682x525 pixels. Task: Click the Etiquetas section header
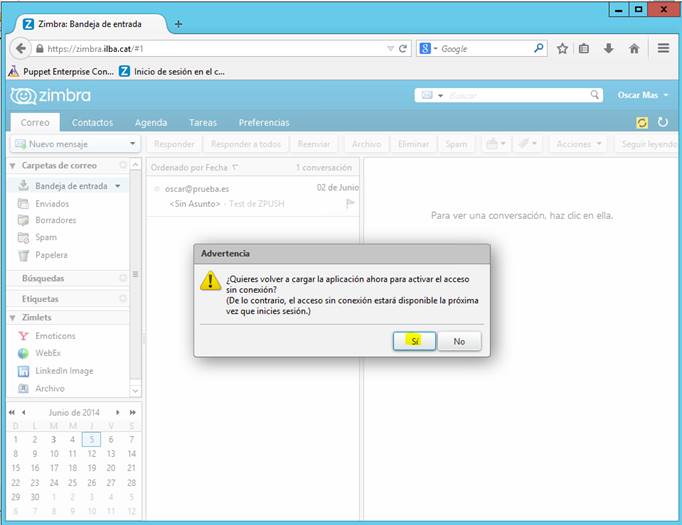40,299
